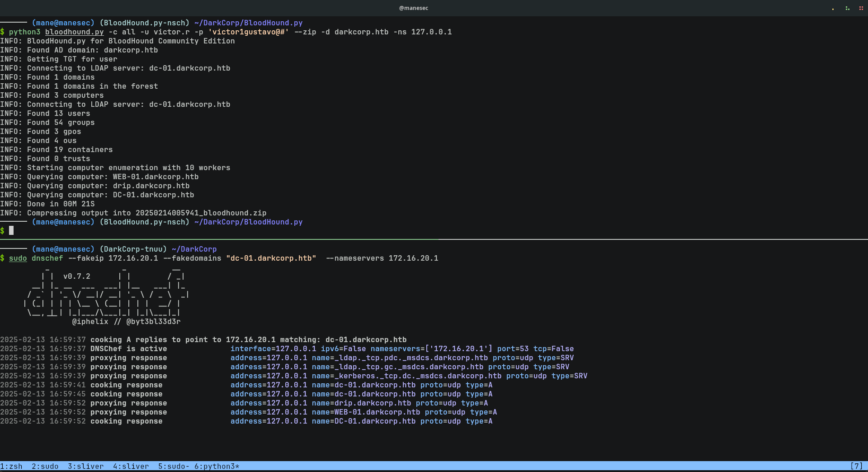Switch to tmux window 1:zsh
The image size is (868, 472).
(x=11, y=467)
